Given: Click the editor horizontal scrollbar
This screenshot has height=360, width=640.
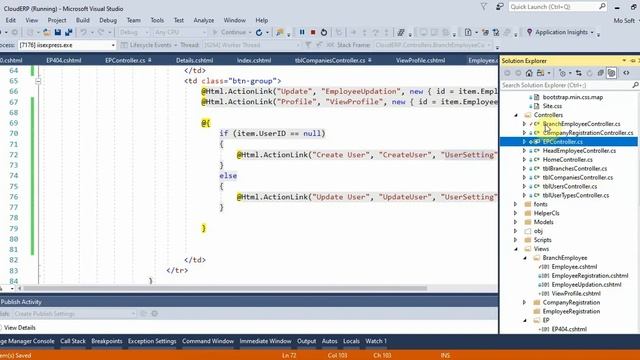Looking at the screenshot, I should tap(224, 288).
